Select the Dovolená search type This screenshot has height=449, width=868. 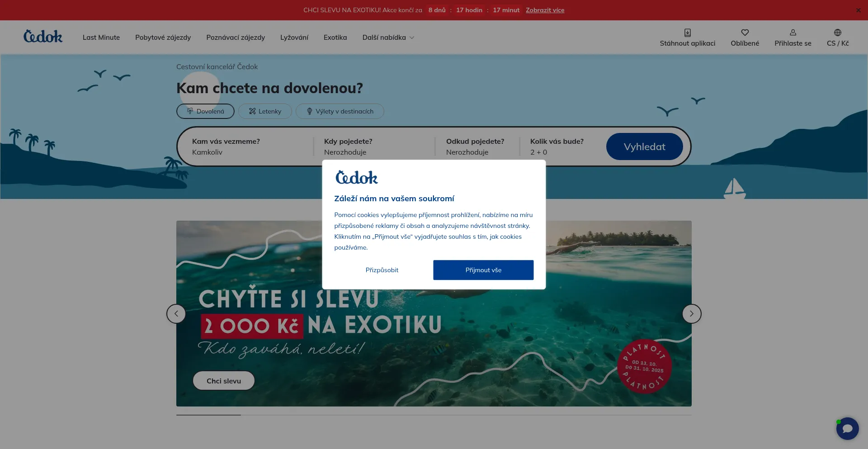pyautogui.click(x=205, y=111)
